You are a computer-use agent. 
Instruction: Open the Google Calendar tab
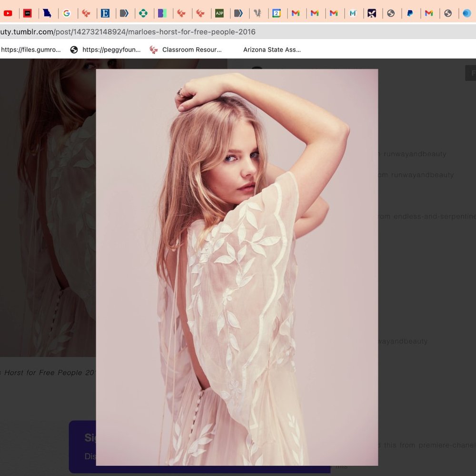point(277,13)
